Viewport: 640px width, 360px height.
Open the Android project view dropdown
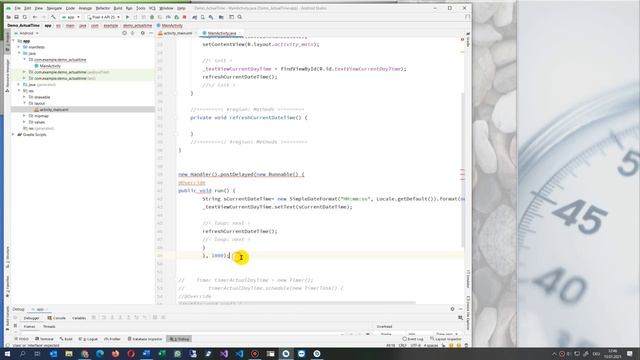pos(27,33)
